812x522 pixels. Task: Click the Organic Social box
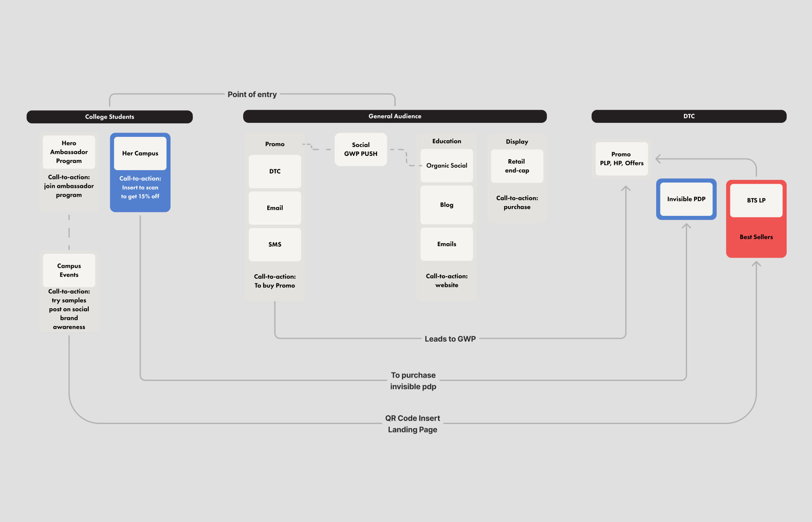click(447, 166)
